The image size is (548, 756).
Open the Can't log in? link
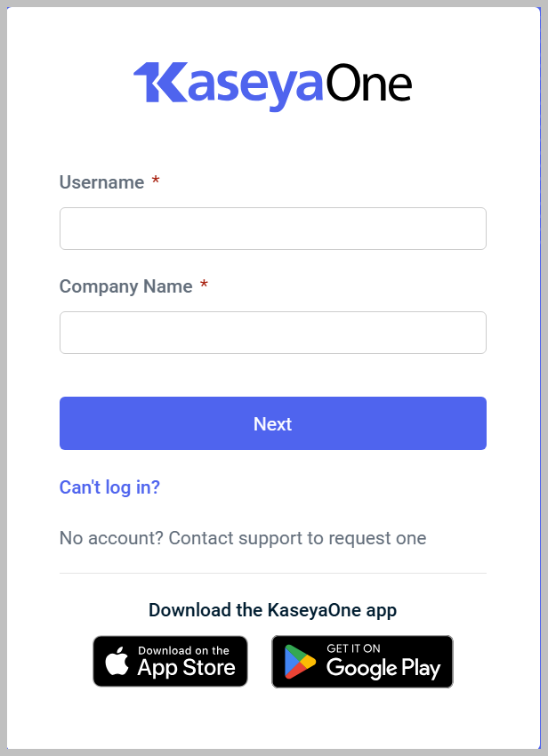(109, 487)
